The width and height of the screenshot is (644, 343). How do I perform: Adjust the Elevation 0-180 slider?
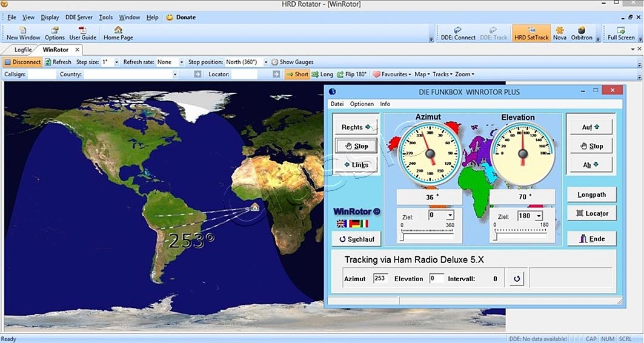tap(521, 236)
